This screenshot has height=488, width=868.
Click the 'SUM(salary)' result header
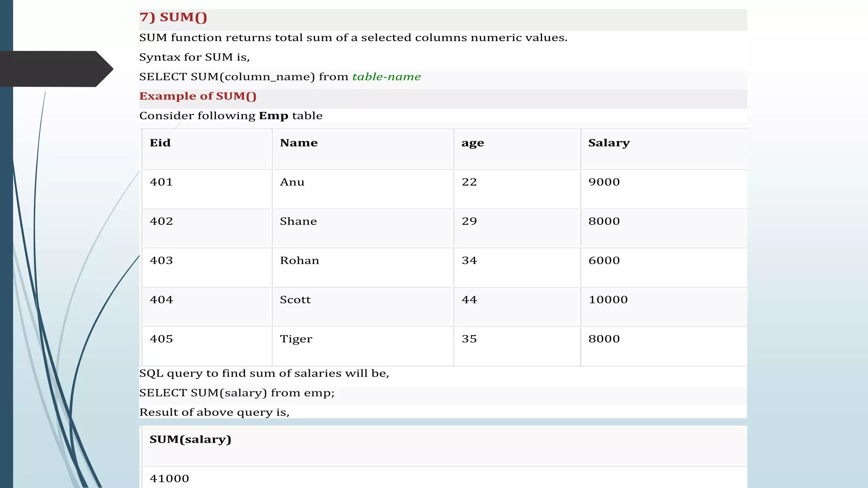click(x=190, y=440)
